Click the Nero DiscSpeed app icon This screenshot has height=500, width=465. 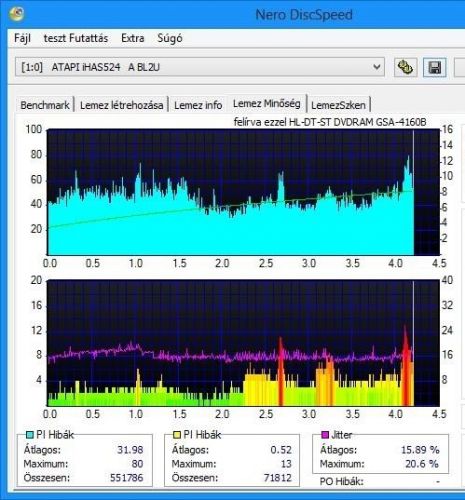point(16,14)
